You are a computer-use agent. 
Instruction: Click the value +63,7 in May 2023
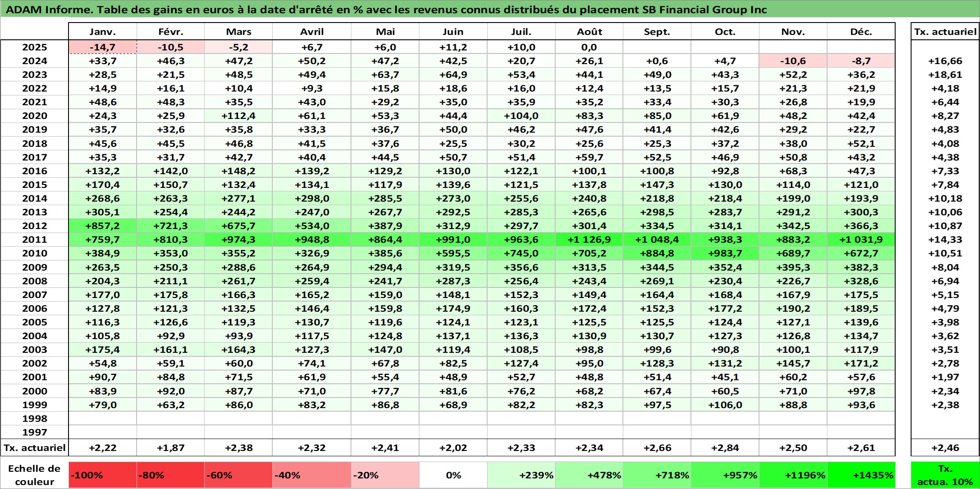coord(385,75)
